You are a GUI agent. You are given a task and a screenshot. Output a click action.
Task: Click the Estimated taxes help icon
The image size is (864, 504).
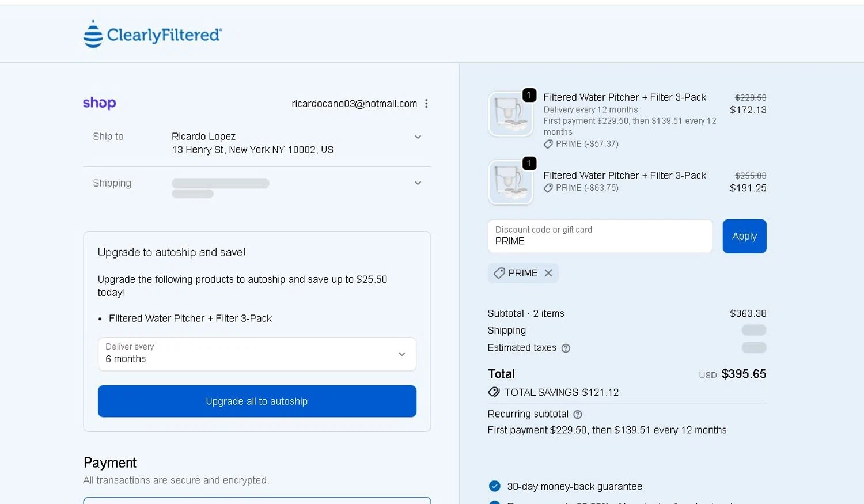click(x=566, y=348)
